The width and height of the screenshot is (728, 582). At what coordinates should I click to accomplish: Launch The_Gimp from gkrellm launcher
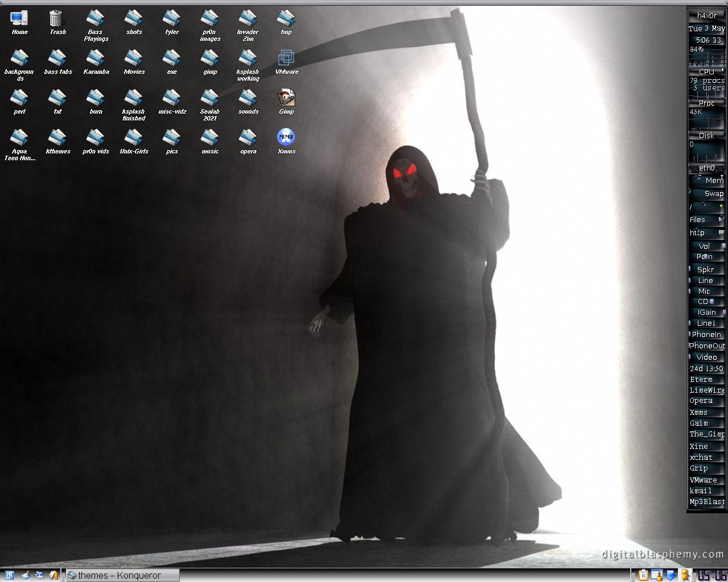point(707,434)
